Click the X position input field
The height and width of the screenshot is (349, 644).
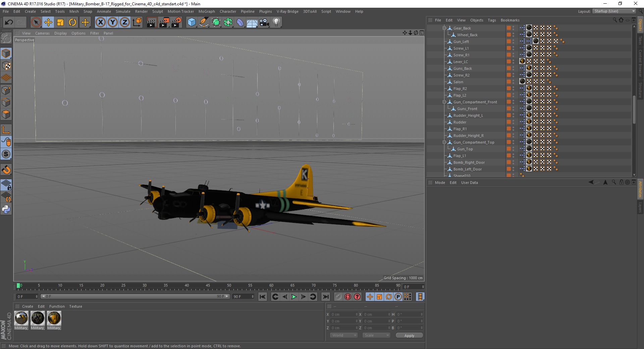344,314
